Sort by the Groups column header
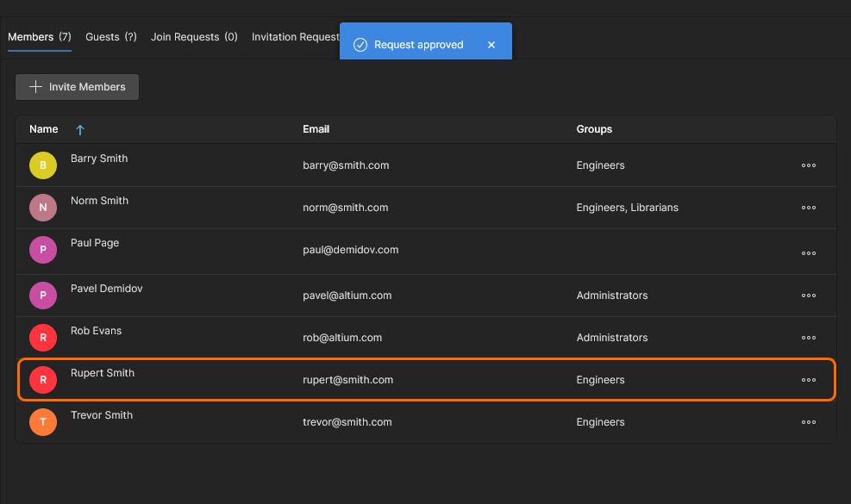The image size is (851, 504). [594, 129]
